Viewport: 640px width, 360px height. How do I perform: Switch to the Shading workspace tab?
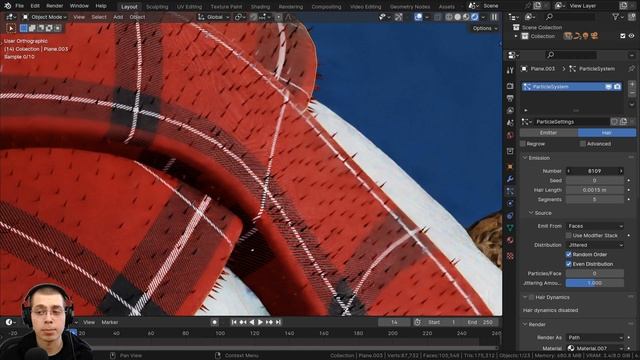point(260,7)
